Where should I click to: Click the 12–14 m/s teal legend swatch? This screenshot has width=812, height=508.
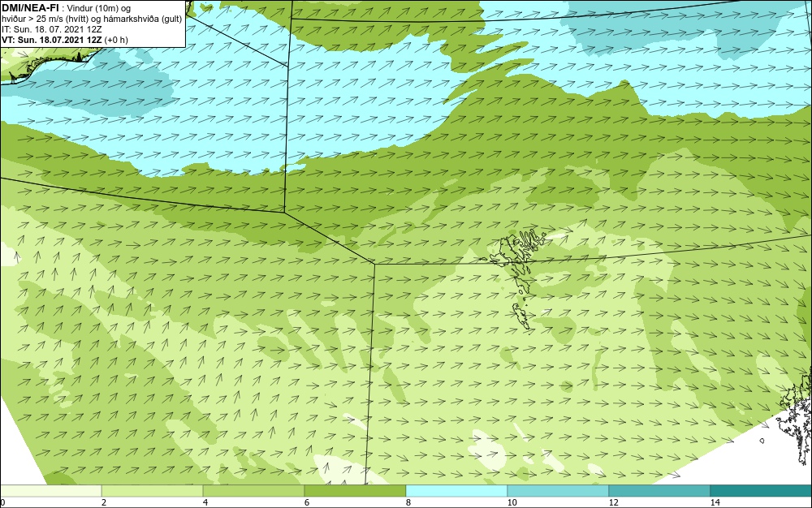659,491
